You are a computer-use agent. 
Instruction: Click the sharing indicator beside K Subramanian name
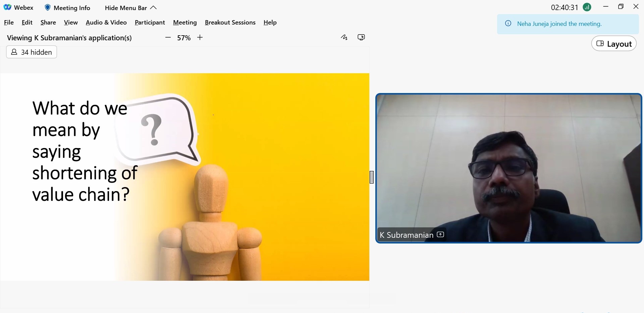coord(441,235)
